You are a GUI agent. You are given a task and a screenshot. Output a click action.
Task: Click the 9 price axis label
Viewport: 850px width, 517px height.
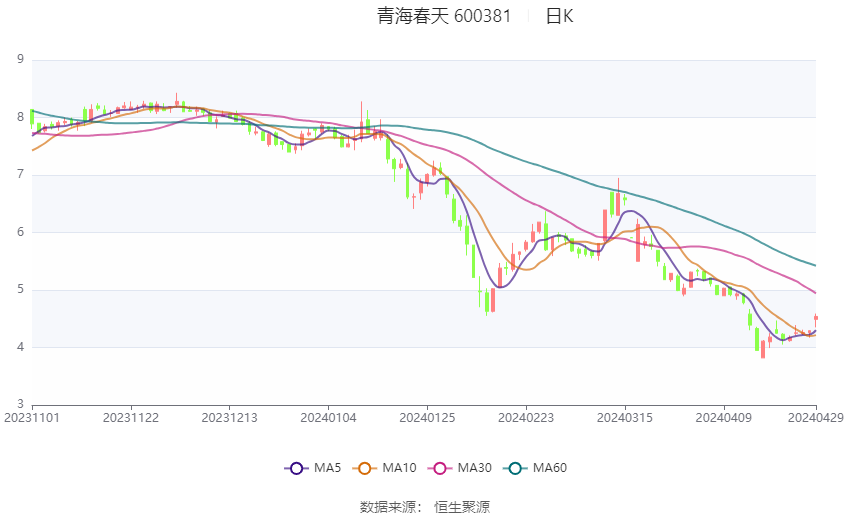(20, 60)
